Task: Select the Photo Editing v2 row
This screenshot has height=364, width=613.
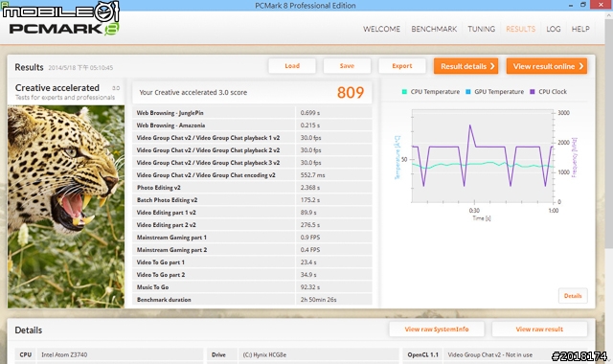Action: 252,188
